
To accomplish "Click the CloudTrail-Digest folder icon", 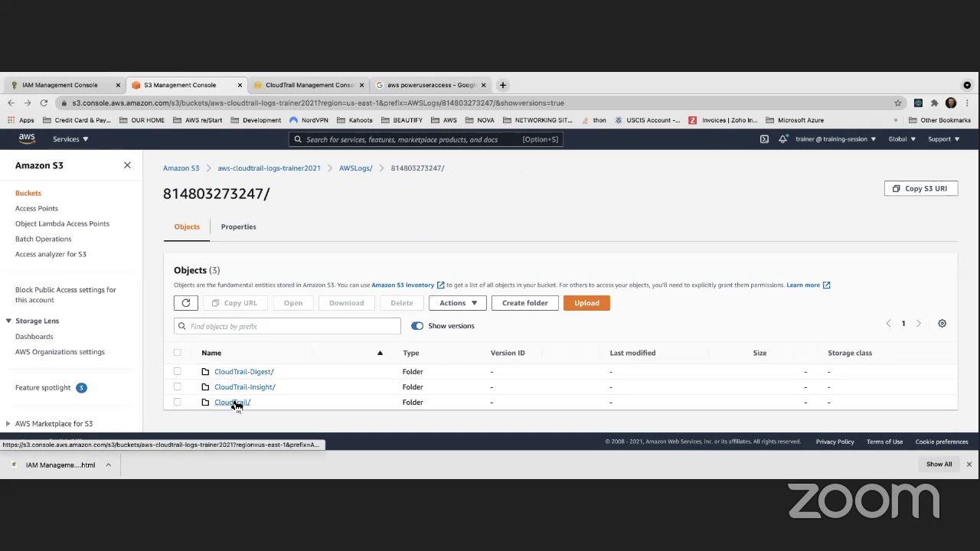I will 205,372.
